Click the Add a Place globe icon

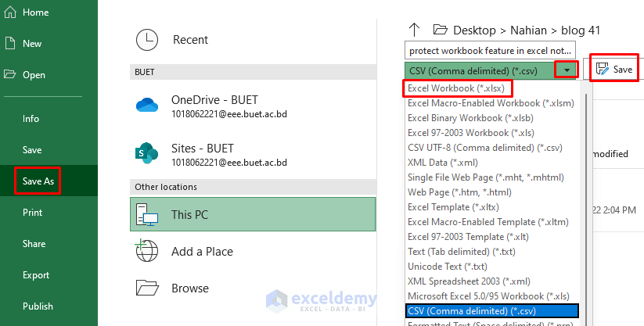click(x=146, y=250)
